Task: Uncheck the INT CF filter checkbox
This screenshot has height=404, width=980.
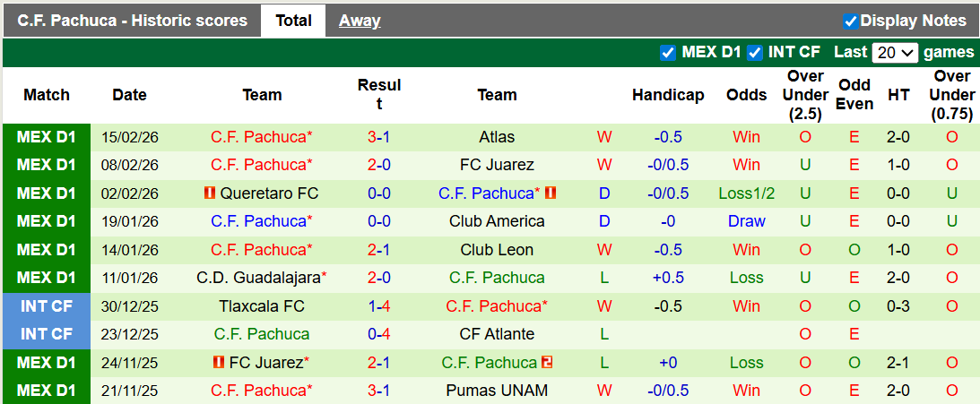Action: pyautogui.click(x=755, y=52)
